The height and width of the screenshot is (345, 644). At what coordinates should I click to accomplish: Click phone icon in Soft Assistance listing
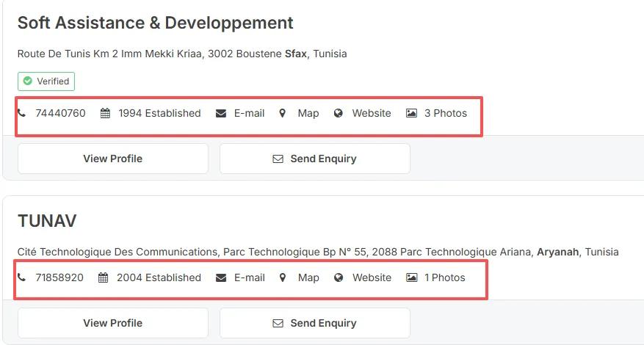pos(21,113)
